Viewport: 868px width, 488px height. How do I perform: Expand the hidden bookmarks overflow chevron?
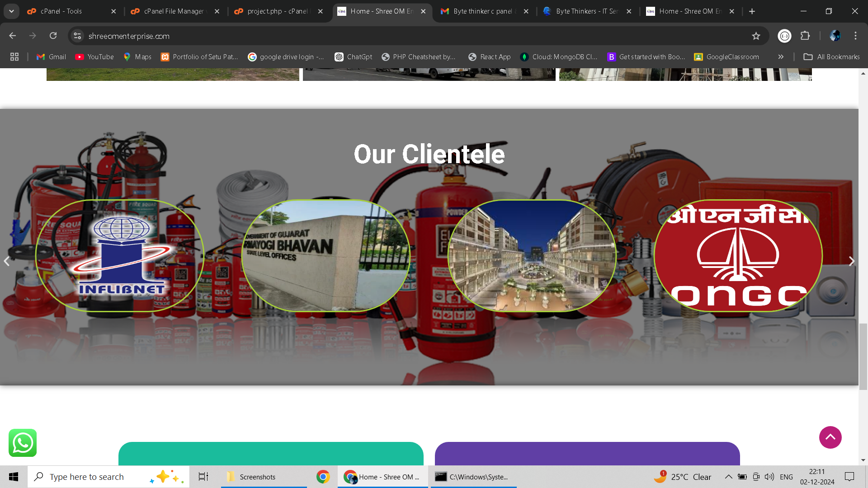pos(781,57)
